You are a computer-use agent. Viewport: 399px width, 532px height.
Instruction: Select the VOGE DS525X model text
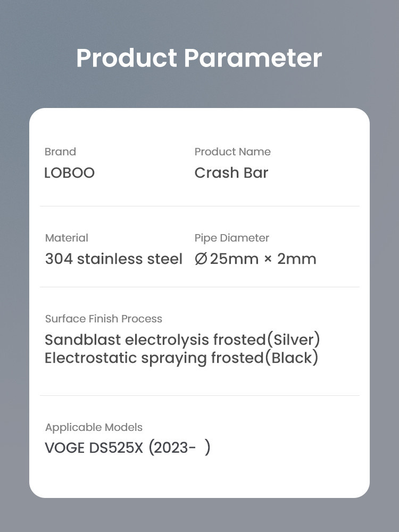pos(94,448)
